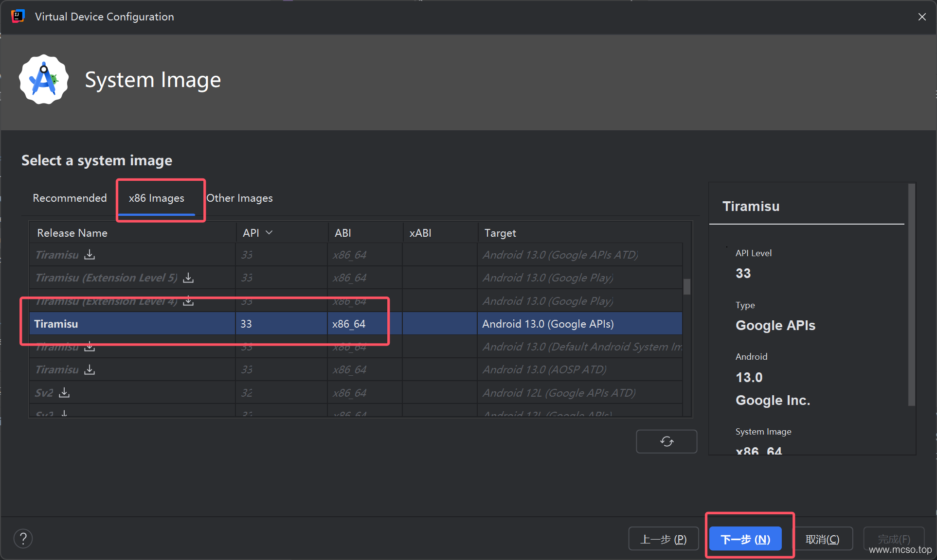937x560 pixels.
Task: Select Android 13.0 Default Android System row
Action: tap(356, 347)
